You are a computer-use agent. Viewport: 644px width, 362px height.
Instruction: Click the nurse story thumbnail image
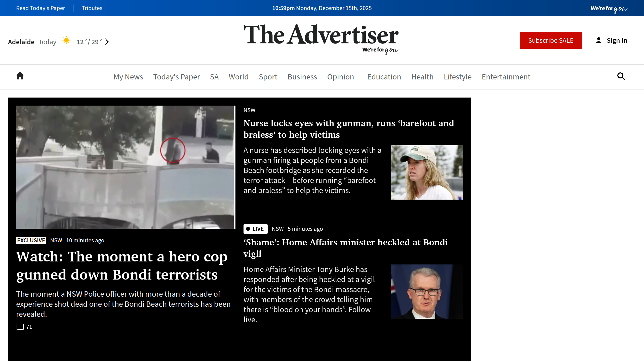(x=426, y=172)
